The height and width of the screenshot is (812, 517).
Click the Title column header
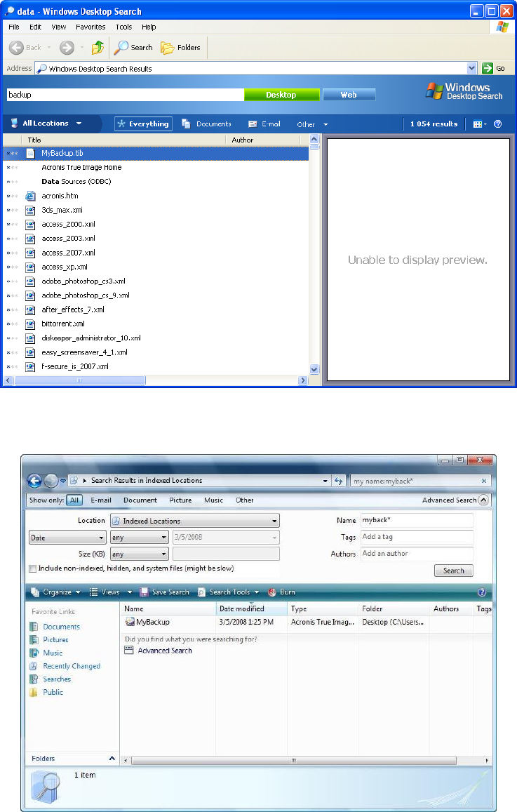(123, 140)
